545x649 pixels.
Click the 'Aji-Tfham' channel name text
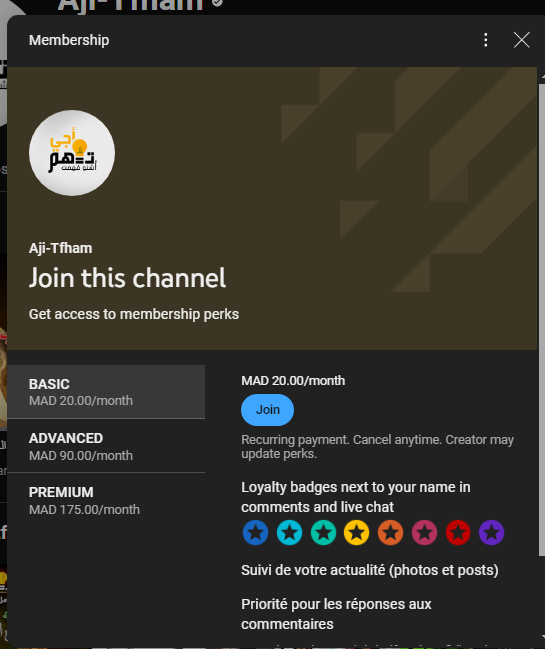(60, 248)
